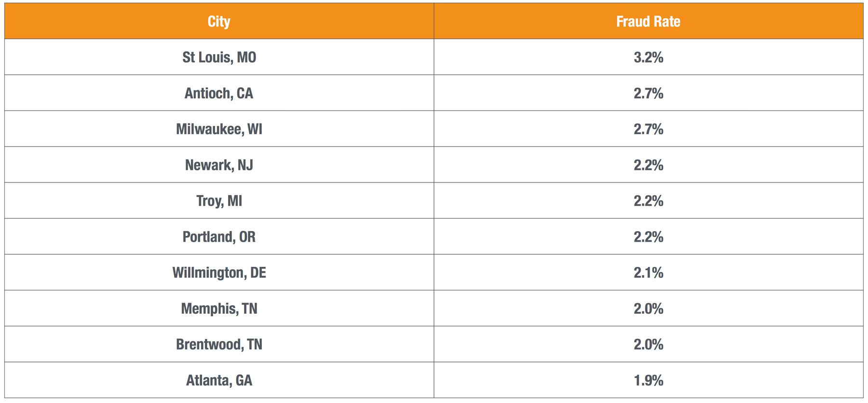The height and width of the screenshot is (403, 868).
Task: Click Brentwood's 2.0% fraud rate
Action: [648, 344]
